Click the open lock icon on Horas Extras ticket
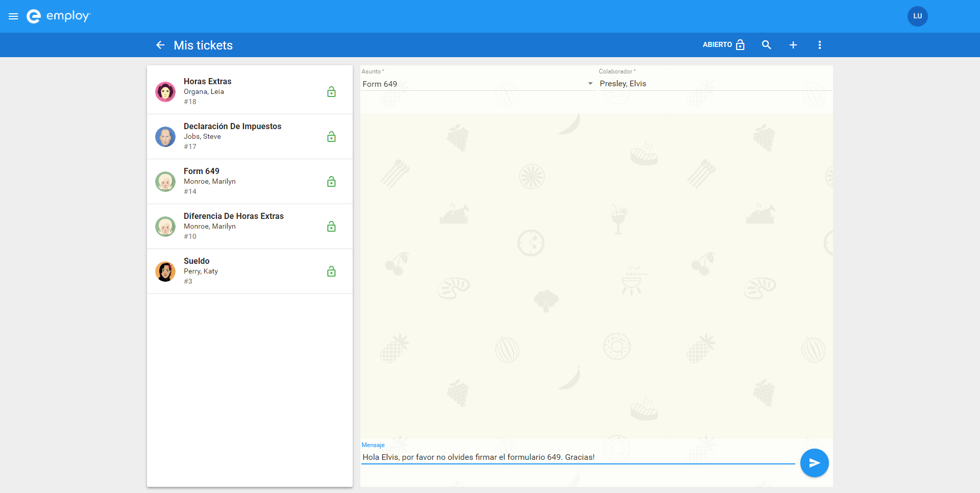 pos(331,92)
